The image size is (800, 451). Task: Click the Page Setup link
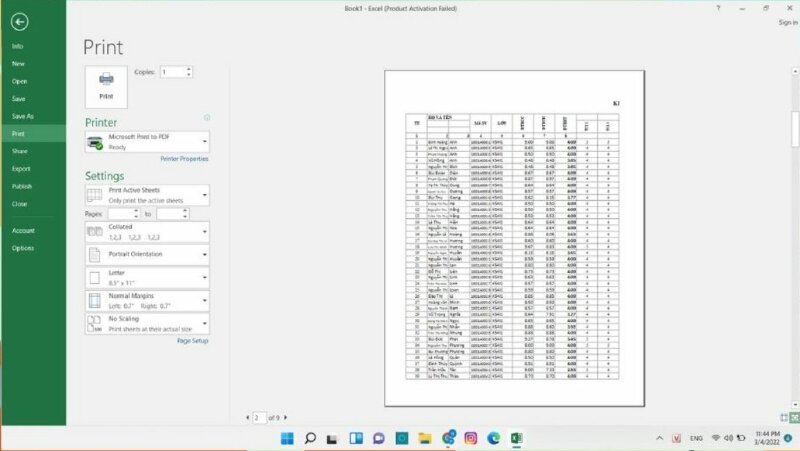(192, 341)
